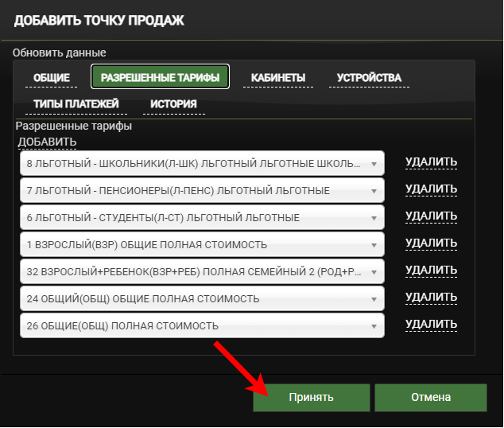
Task: Open the ОБЩИЕ tab
Action: [52, 78]
